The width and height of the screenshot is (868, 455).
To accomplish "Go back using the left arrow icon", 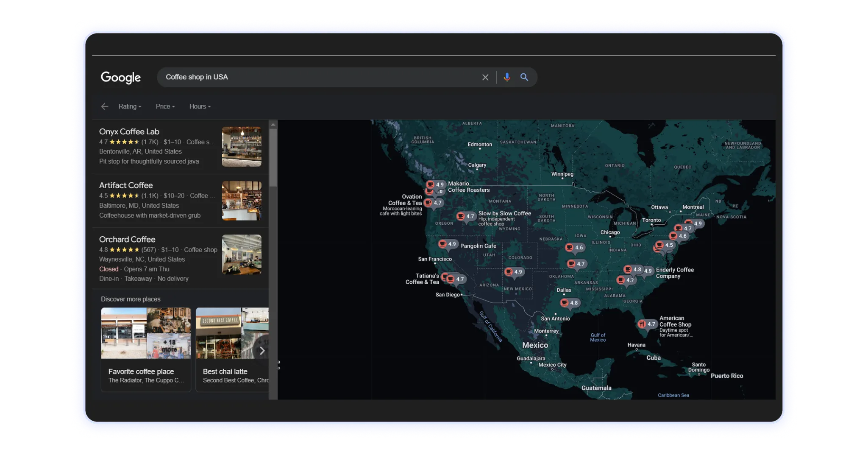I will pyautogui.click(x=105, y=106).
